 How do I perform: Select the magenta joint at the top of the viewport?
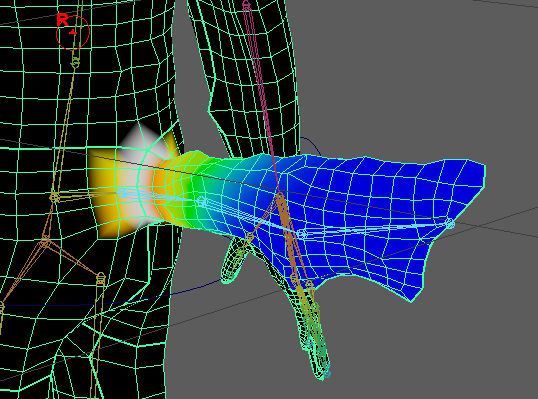click(x=246, y=5)
